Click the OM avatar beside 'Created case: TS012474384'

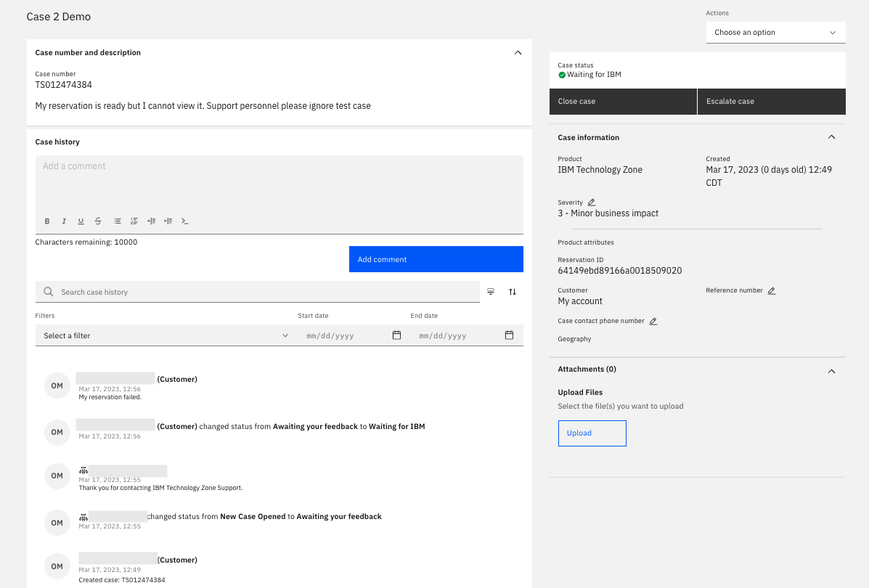pos(57,566)
